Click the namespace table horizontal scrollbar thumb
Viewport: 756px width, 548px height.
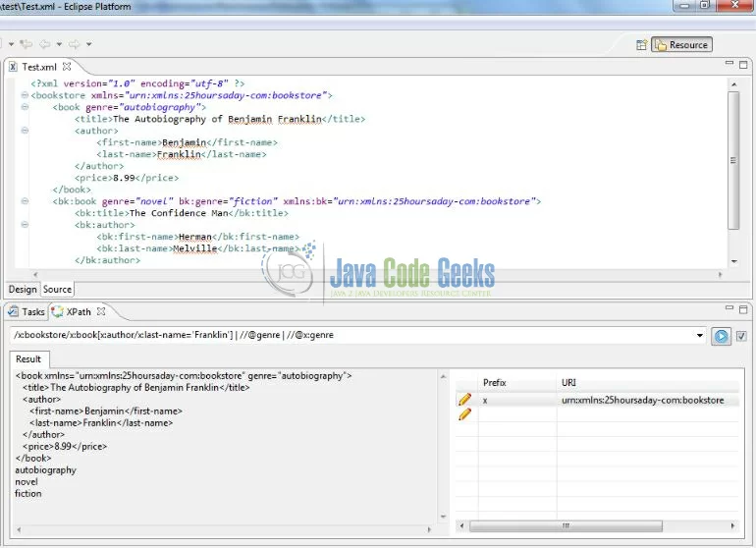pos(566,525)
